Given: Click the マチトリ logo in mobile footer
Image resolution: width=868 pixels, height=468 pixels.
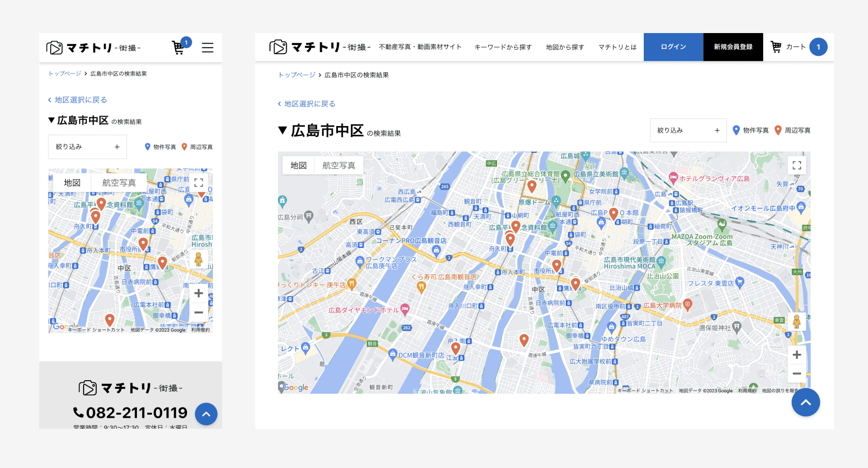Looking at the screenshot, I should [x=130, y=388].
